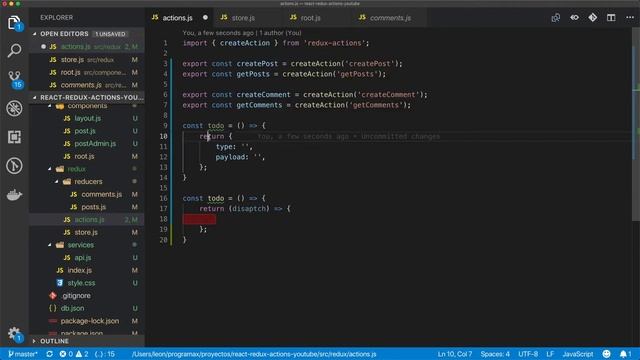Viewport: 640px width, 360px height.
Task: Open layout.js in the file tree
Action: point(87,118)
